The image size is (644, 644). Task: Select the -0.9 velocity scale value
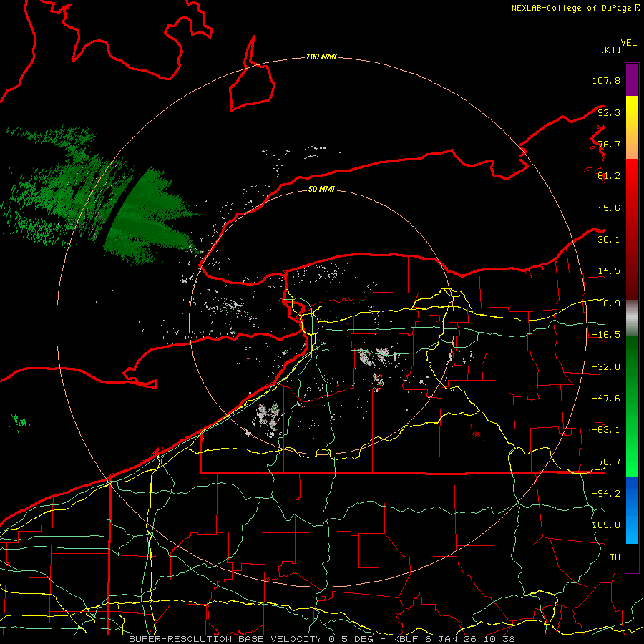pyautogui.click(x=609, y=303)
